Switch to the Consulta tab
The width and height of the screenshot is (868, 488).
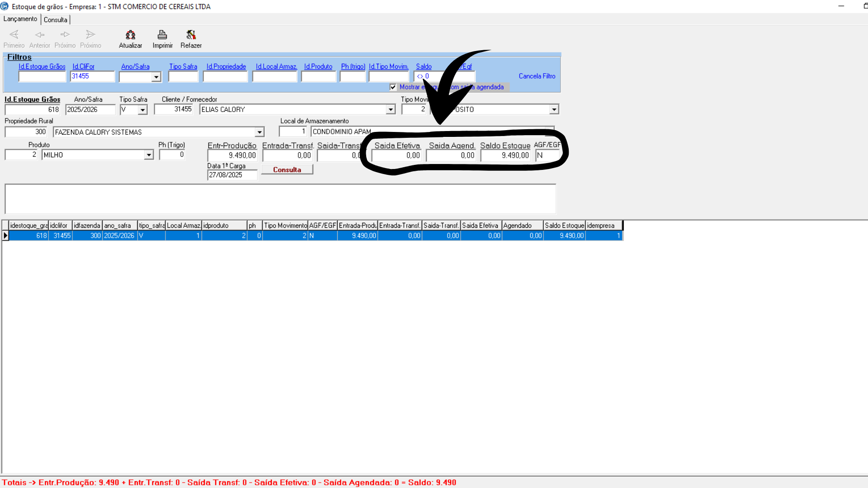56,20
